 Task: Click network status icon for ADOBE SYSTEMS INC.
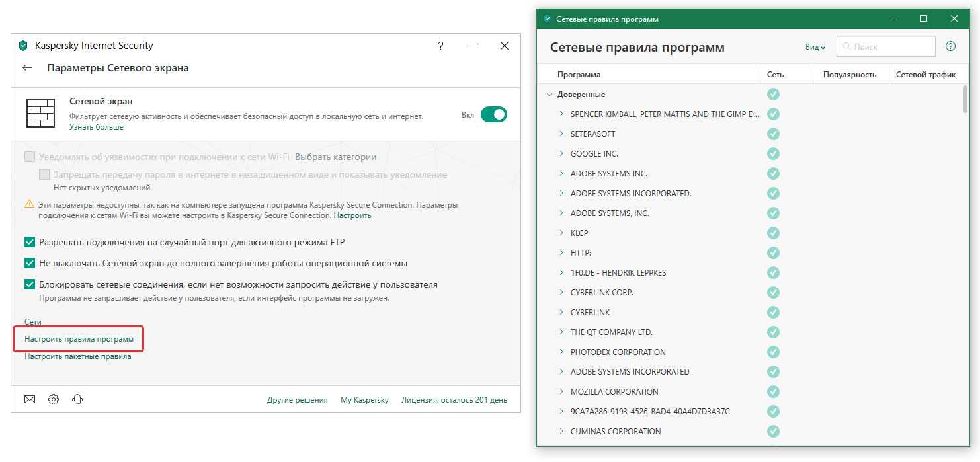773,173
